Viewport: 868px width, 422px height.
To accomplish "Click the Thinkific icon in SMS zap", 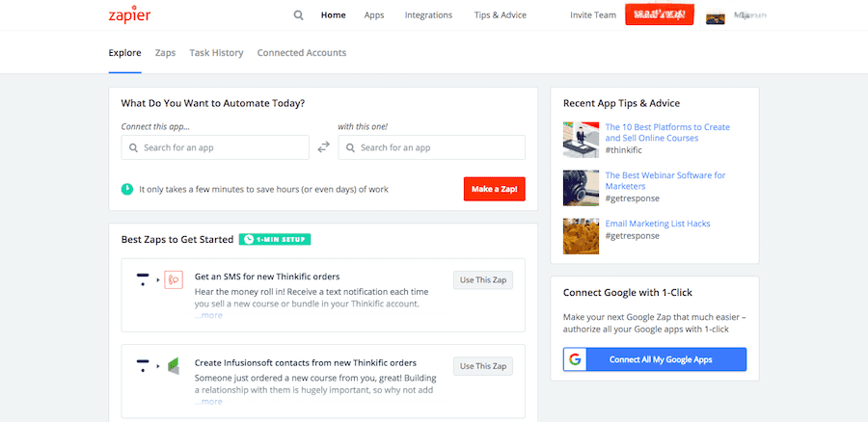I will (143, 280).
